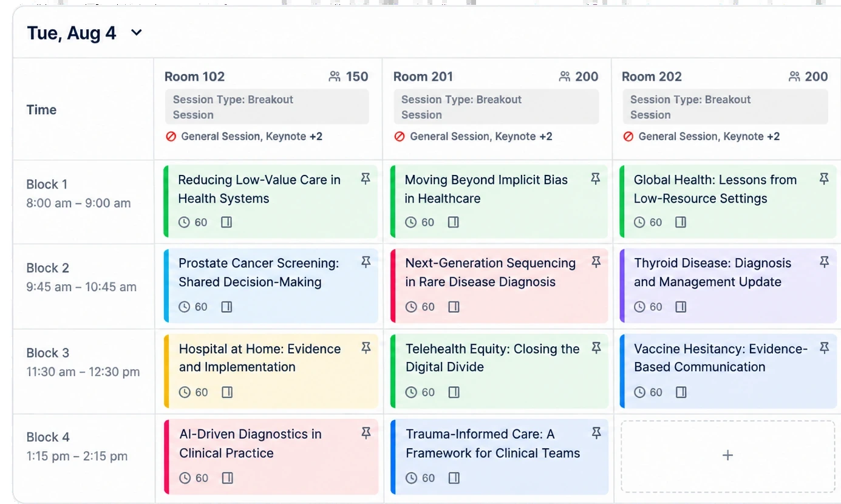Click the clock duration icon on Reducing Low-Value Care
Viewport: 841px width, 504px height.
coord(184,222)
